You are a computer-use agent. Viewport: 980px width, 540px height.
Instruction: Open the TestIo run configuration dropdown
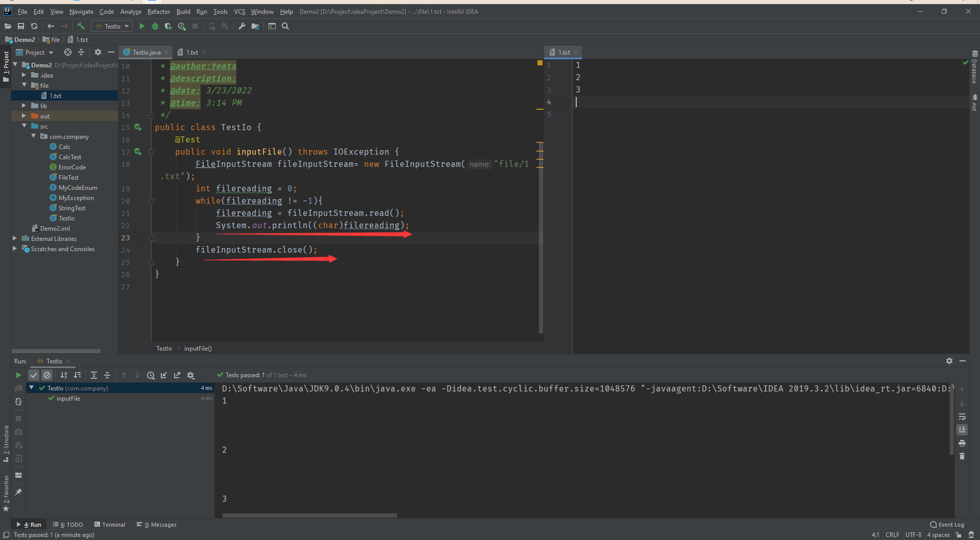tap(112, 26)
